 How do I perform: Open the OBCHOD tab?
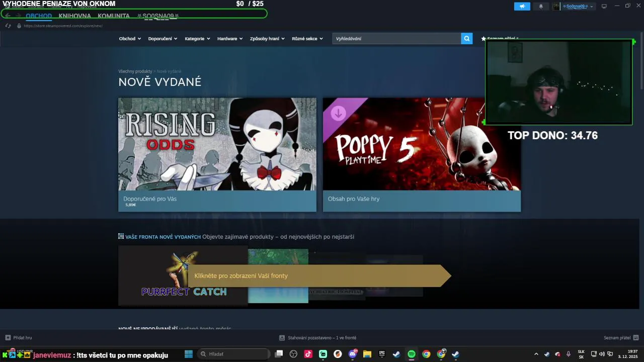click(x=39, y=16)
